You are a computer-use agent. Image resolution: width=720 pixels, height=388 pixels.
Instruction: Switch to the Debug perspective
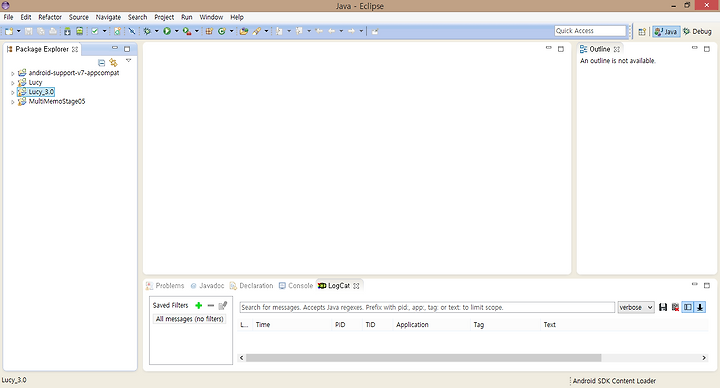(697, 31)
